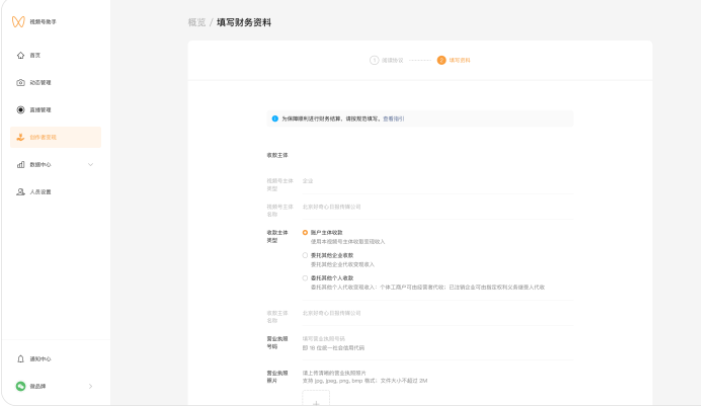Click the 收款主体 section heading

pos(278,156)
